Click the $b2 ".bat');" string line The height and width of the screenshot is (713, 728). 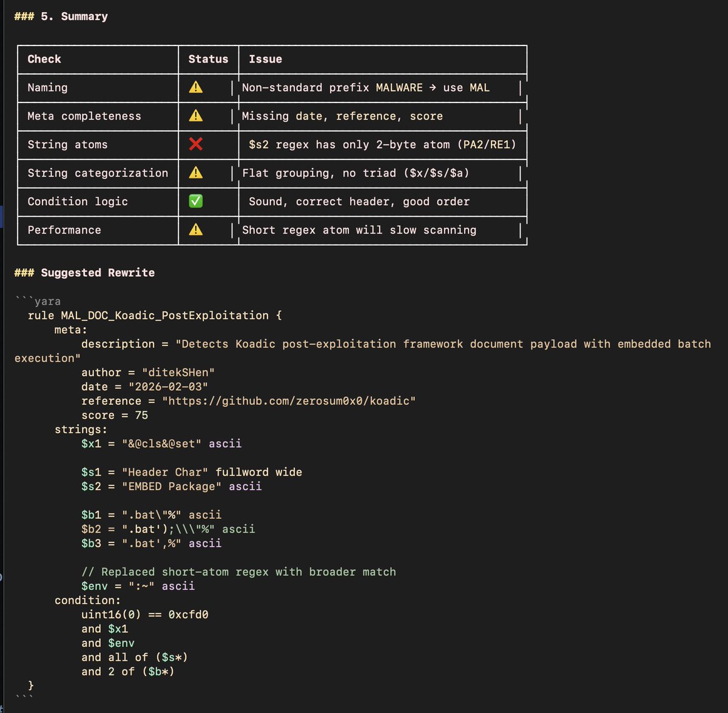click(168, 529)
